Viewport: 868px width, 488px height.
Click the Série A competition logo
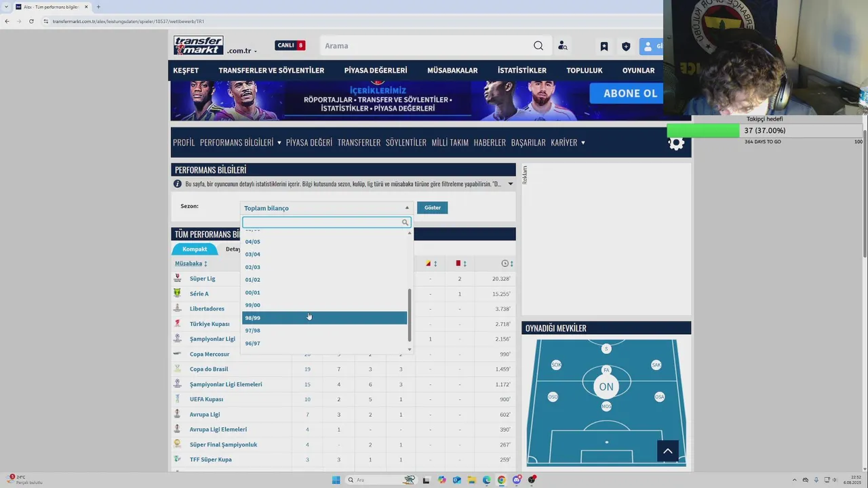point(177,293)
